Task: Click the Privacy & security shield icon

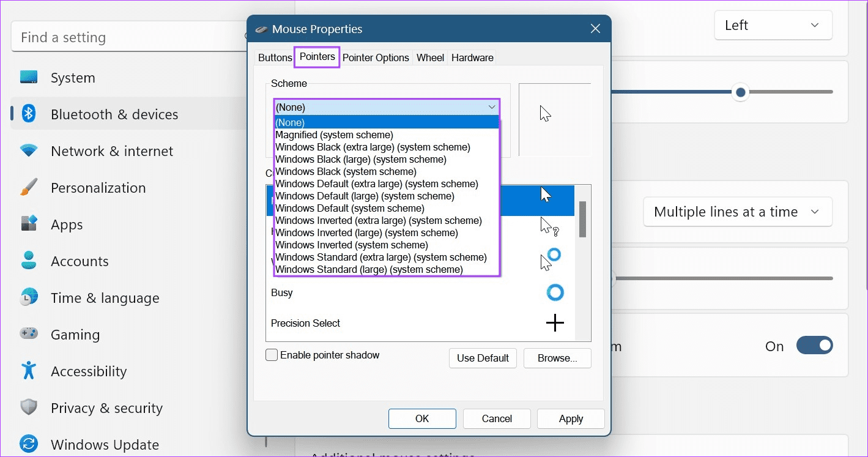Action: (29, 407)
